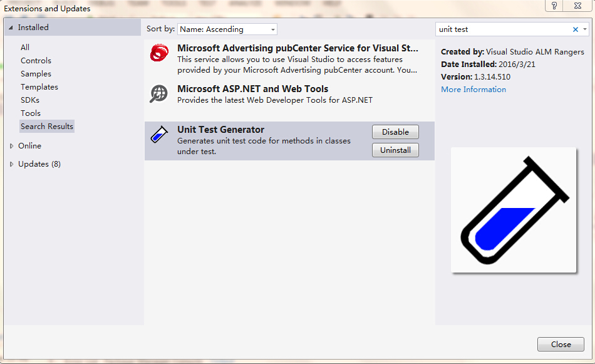Click the Online heading text

(x=29, y=146)
